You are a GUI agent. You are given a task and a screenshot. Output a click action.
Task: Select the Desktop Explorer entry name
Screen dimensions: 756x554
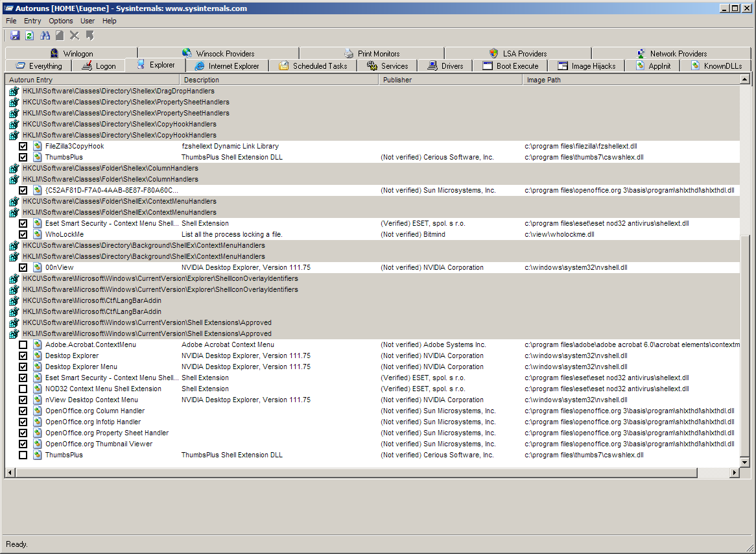(x=72, y=355)
